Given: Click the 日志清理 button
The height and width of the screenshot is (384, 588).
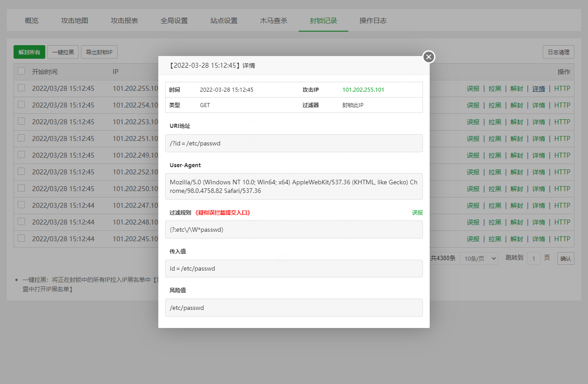Looking at the screenshot, I should click(558, 52).
